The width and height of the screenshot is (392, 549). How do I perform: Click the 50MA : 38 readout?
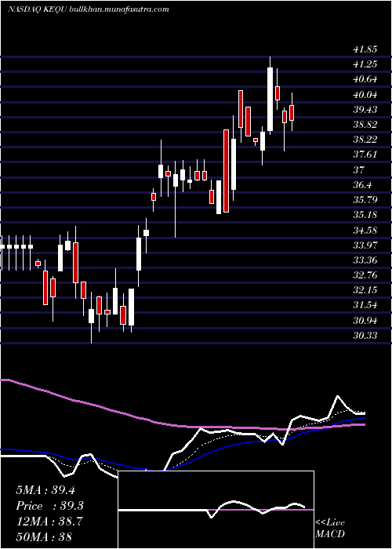click(44, 536)
